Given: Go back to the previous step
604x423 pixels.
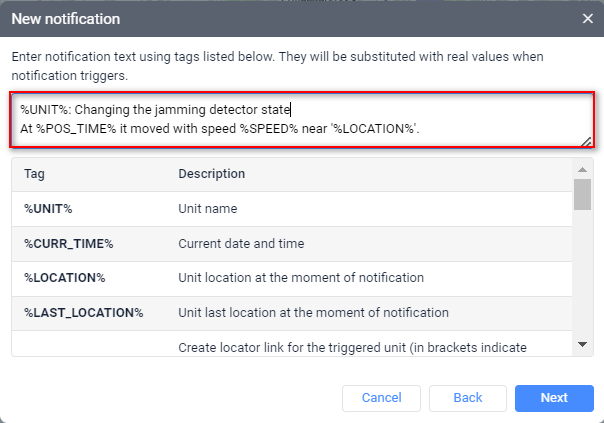Looking at the screenshot, I should point(468,398).
